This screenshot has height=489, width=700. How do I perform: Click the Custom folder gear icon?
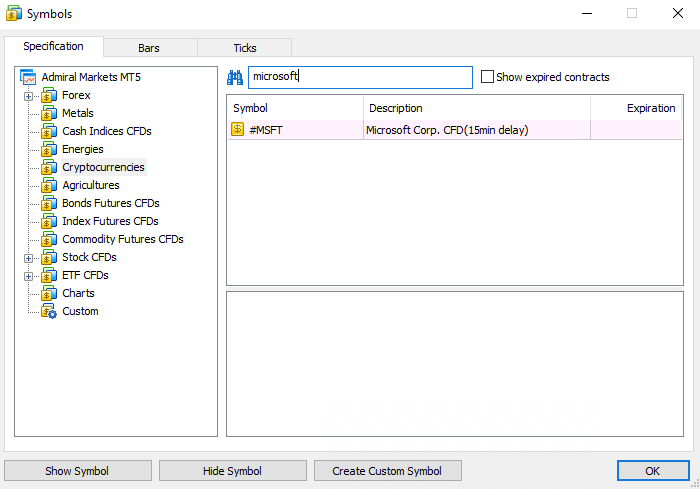coord(49,311)
